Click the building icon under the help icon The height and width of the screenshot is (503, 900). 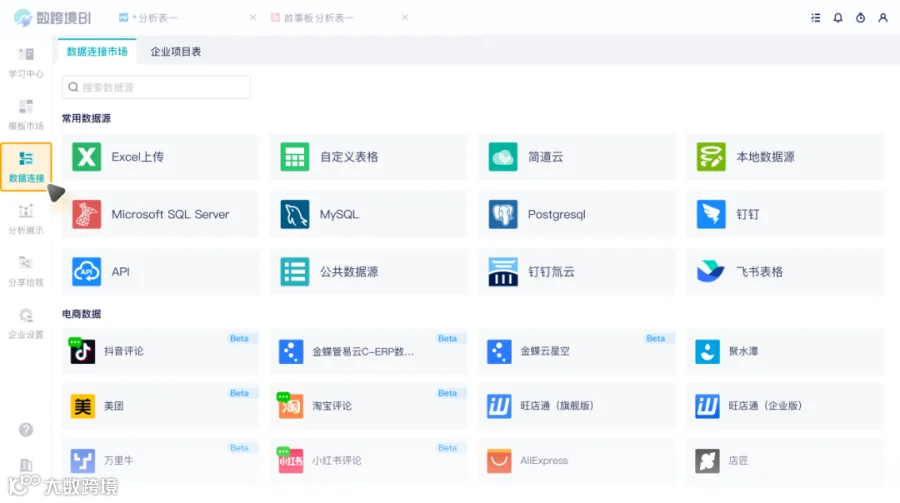coord(26,465)
